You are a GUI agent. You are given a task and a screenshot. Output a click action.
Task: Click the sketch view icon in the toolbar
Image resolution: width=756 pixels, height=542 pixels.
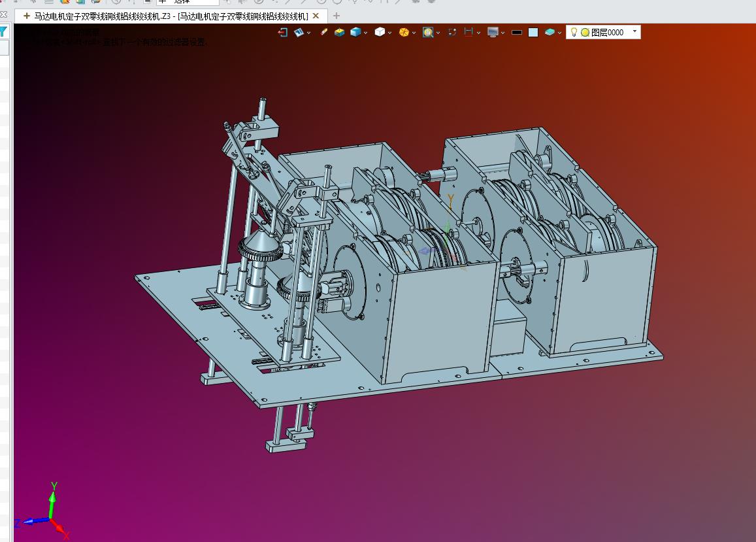pos(299,32)
